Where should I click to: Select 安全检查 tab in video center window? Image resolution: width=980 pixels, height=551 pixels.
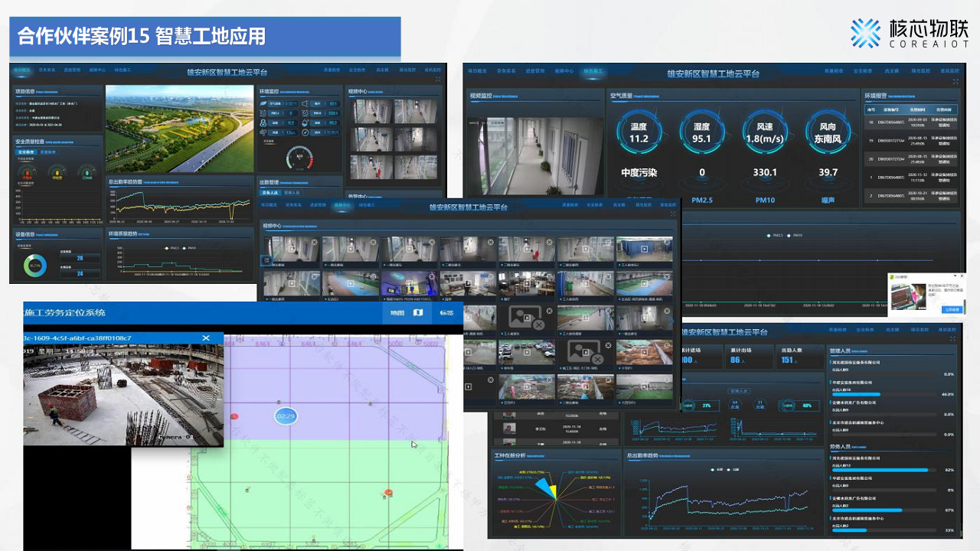click(x=594, y=205)
